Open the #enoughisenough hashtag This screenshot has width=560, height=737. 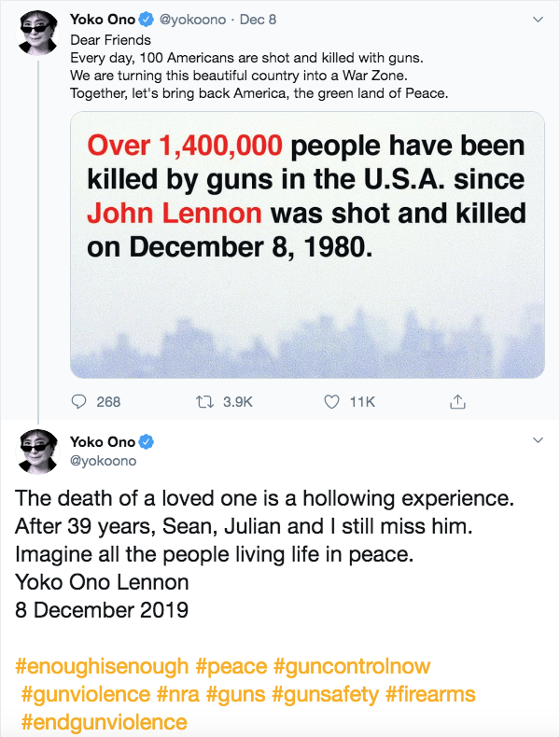point(103,668)
